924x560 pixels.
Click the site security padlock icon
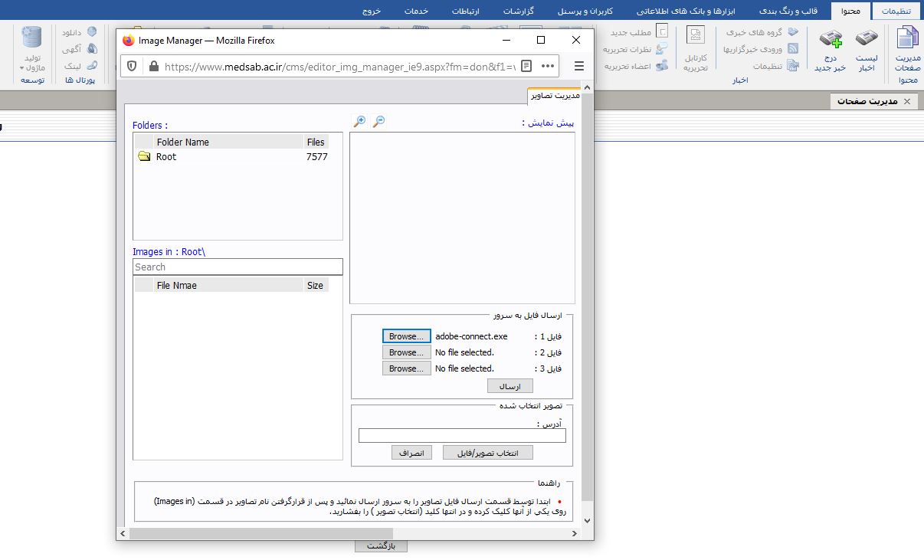153,66
